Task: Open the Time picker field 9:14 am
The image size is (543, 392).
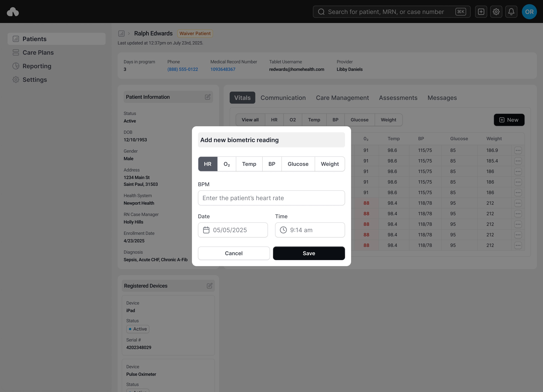Action: click(310, 230)
